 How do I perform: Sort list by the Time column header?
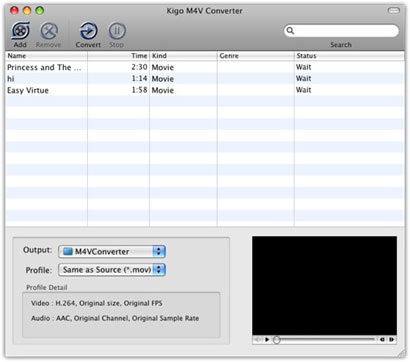pyautogui.click(x=118, y=56)
